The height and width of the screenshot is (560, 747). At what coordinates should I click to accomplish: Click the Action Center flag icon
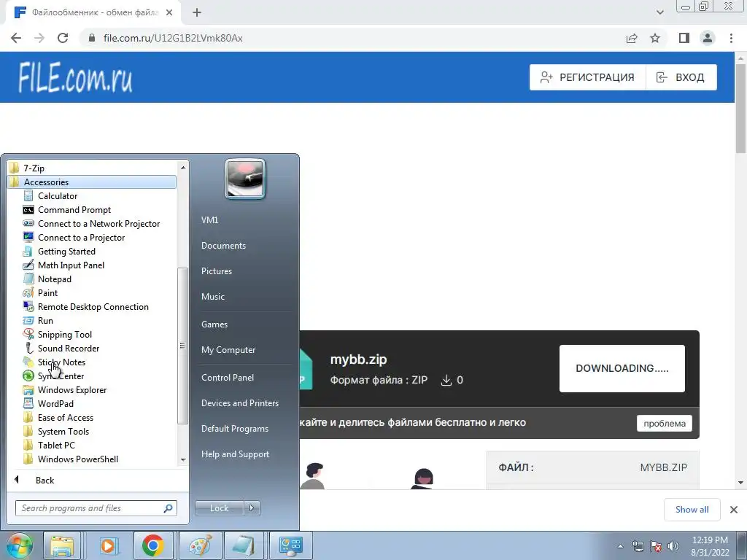656,546
